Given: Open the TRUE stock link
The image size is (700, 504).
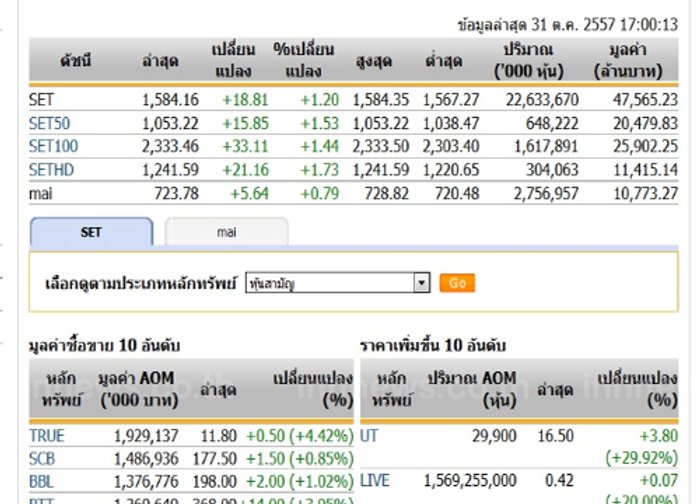Looking at the screenshot, I should tap(47, 436).
